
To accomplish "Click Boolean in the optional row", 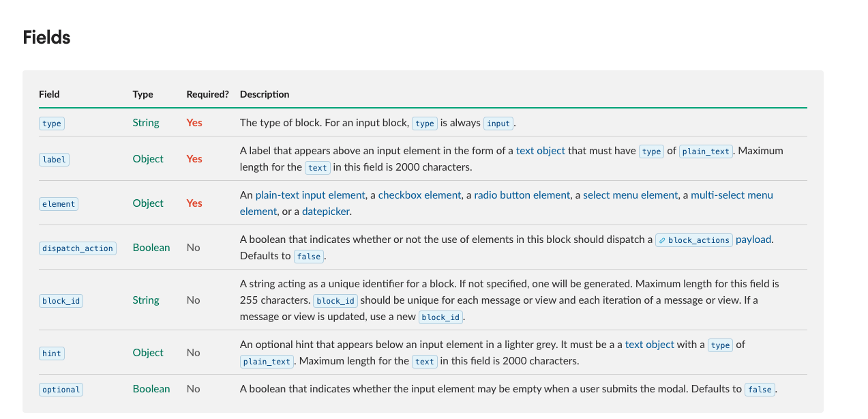I will coord(151,388).
